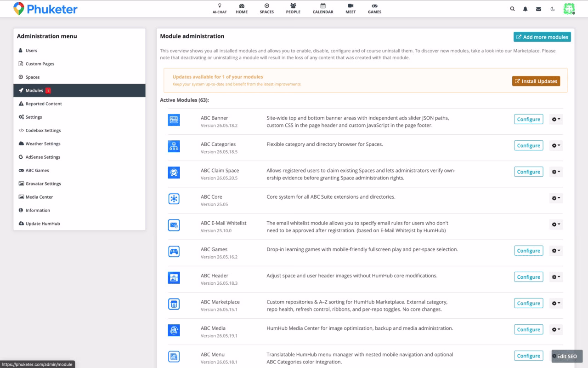This screenshot has width=588, height=368.
Task: Open the user avatar menu
Action: 569,9
